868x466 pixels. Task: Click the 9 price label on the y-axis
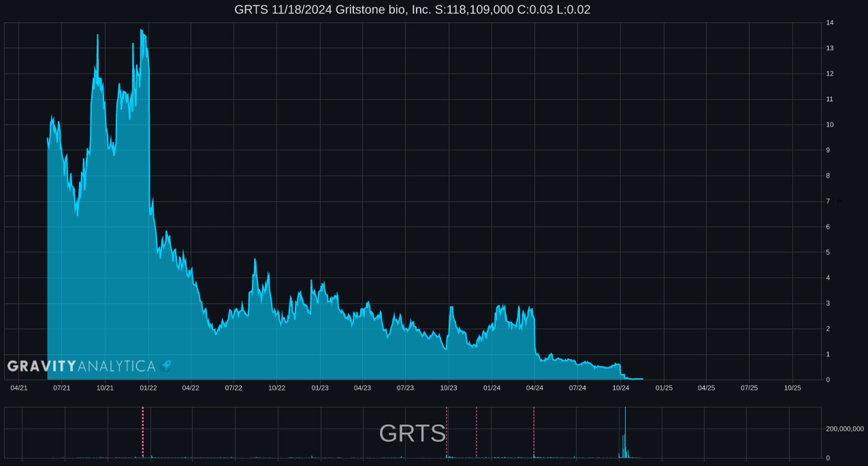(828, 150)
